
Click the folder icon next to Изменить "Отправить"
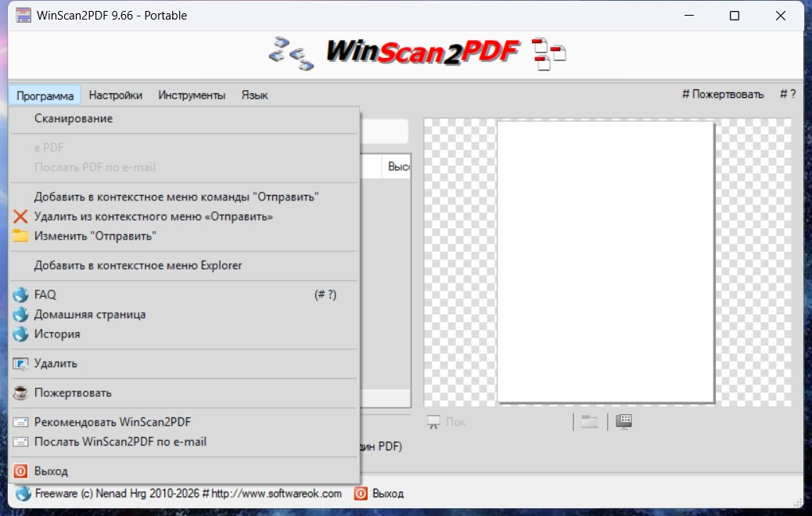[20, 236]
